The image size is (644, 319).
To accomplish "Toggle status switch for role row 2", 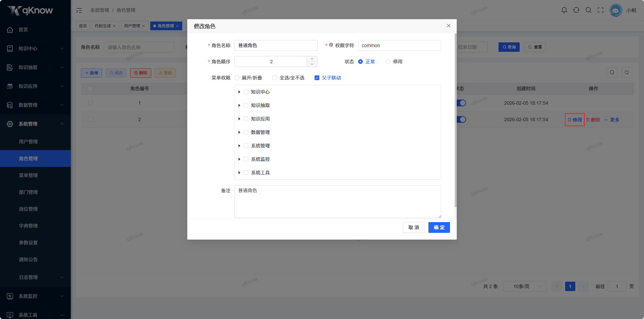I will (x=461, y=119).
